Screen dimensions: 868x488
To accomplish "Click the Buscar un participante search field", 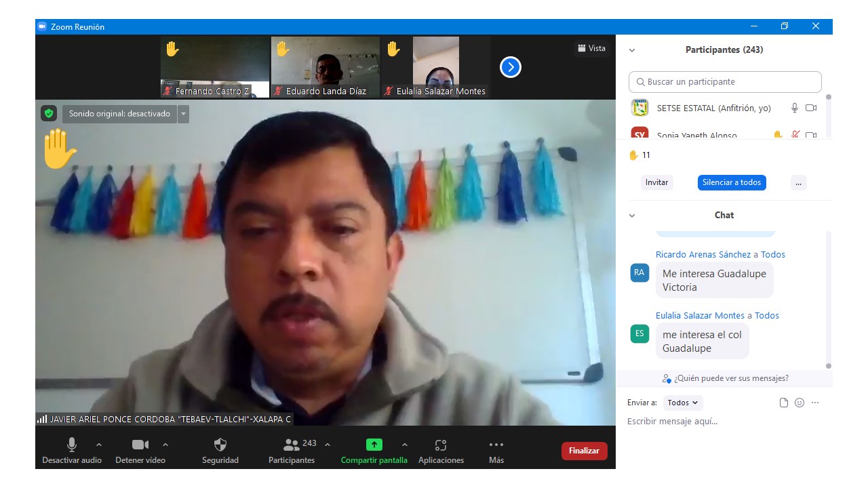I will (725, 82).
